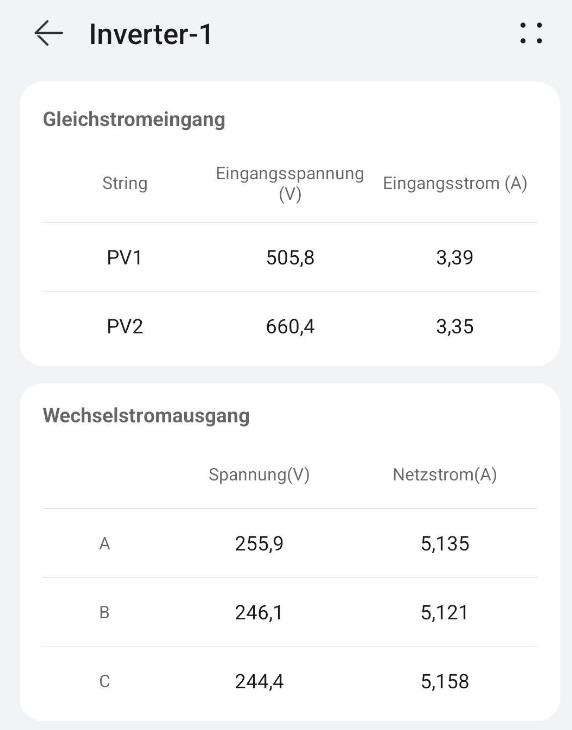This screenshot has height=730, width=572.
Task: Select phase A row label
Action: tap(105, 543)
